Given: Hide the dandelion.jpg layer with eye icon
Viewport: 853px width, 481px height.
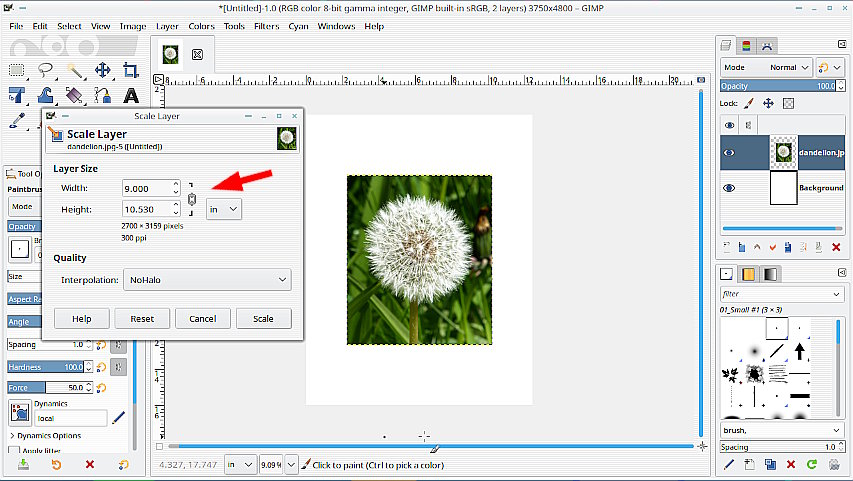Looking at the screenshot, I should click(x=730, y=153).
